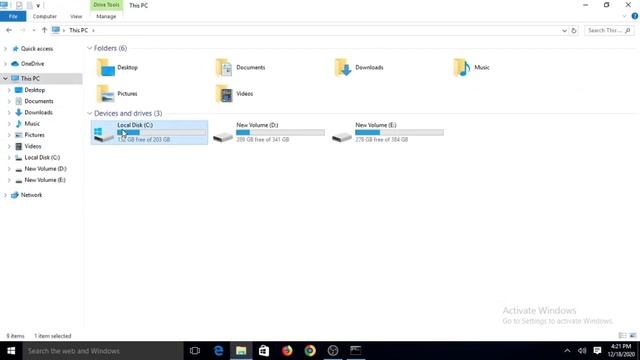Click the New Volume (D:) usage bar
The image size is (640, 360).
(280, 132)
